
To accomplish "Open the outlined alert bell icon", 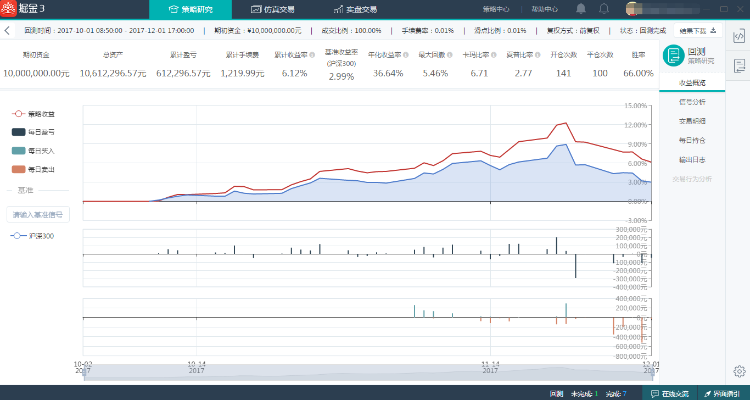I will click(604, 9).
